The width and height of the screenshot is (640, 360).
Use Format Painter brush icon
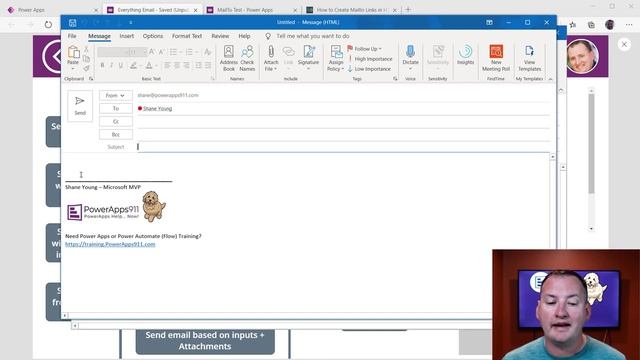[86, 68]
